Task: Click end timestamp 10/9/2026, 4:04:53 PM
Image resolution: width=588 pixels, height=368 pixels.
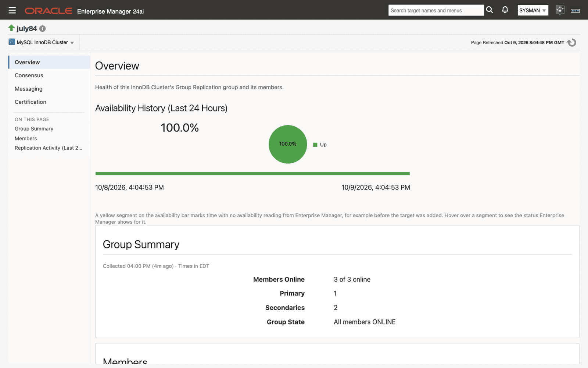Action: tap(376, 187)
